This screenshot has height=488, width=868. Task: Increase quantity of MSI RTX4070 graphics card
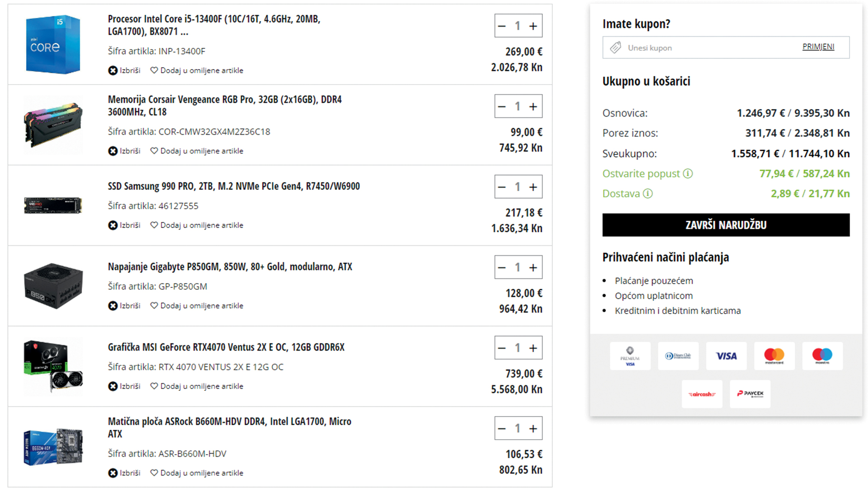[533, 348]
